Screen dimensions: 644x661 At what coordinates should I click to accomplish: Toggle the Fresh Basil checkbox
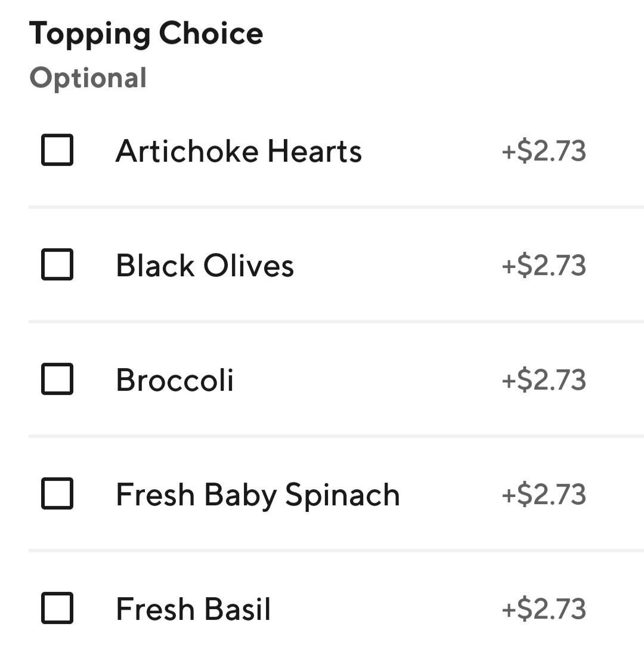tap(57, 608)
